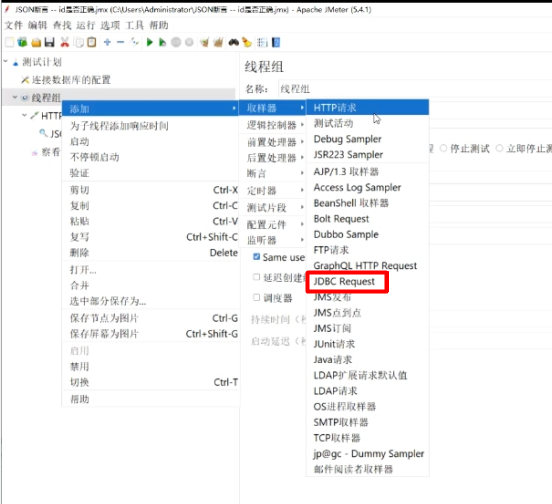Select the 立即停止测试 radio button
This screenshot has width=552, height=504.
point(499,149)
